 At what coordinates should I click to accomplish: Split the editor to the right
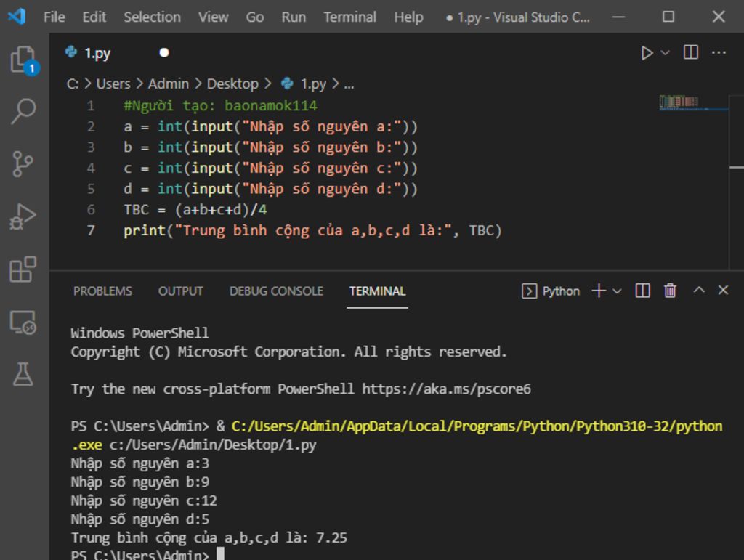(690, 52)
